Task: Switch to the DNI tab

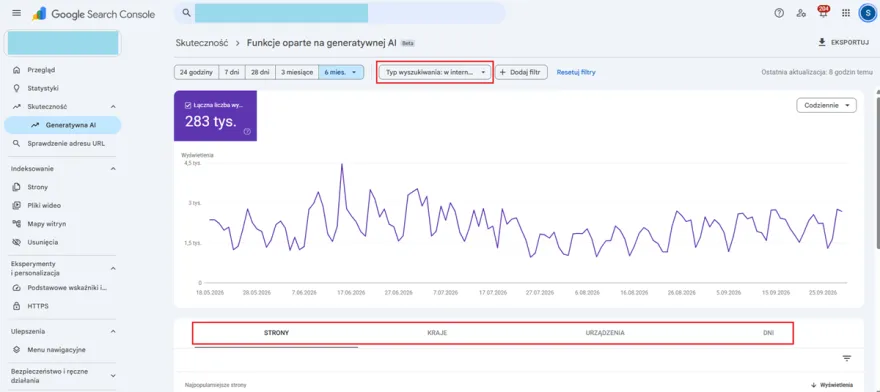Action: pos(768,333)
